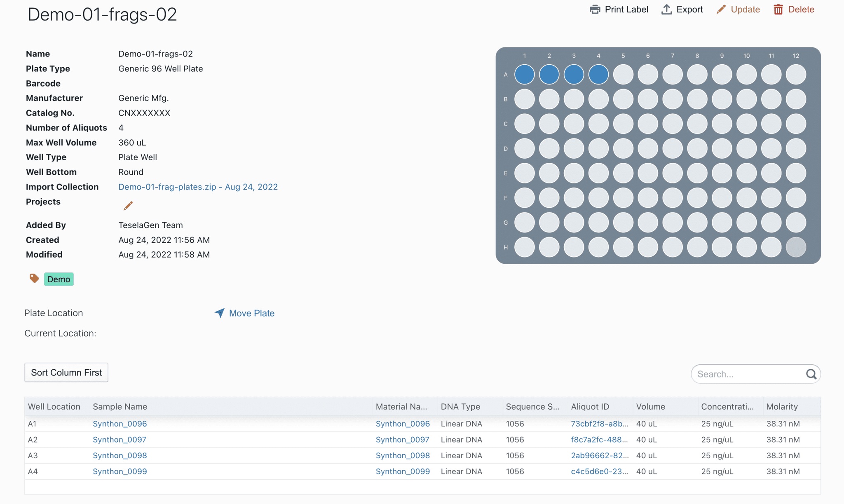Click the Demo tag chip
The height and width of the screenshot is (504, 844).
click(x=59, y=279)
